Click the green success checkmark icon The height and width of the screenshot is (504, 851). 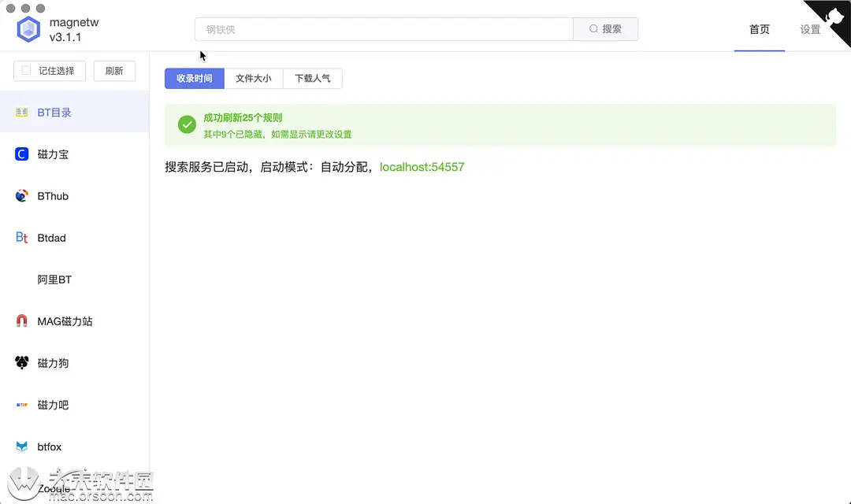coord(186,124)
